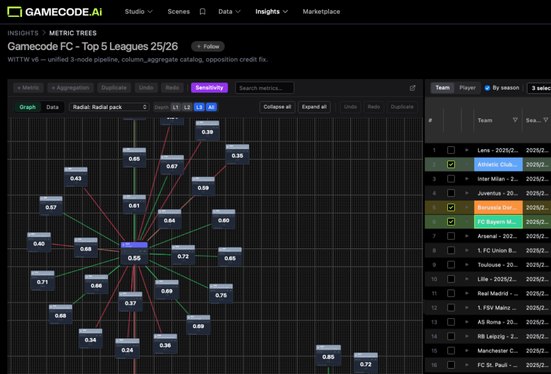551x374 pixels.
Task: Open the Data menu
Action: pyautogui.click(x=229, y=12)
